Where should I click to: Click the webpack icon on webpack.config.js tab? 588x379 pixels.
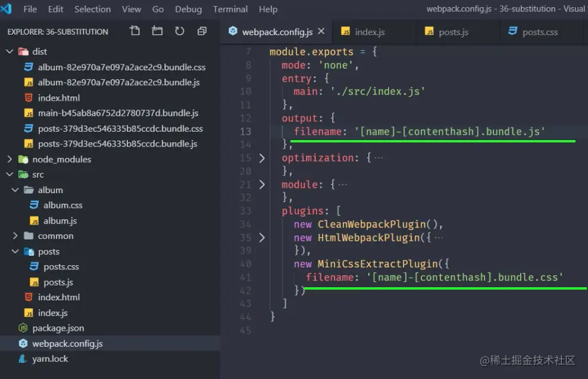pos(233,31)
